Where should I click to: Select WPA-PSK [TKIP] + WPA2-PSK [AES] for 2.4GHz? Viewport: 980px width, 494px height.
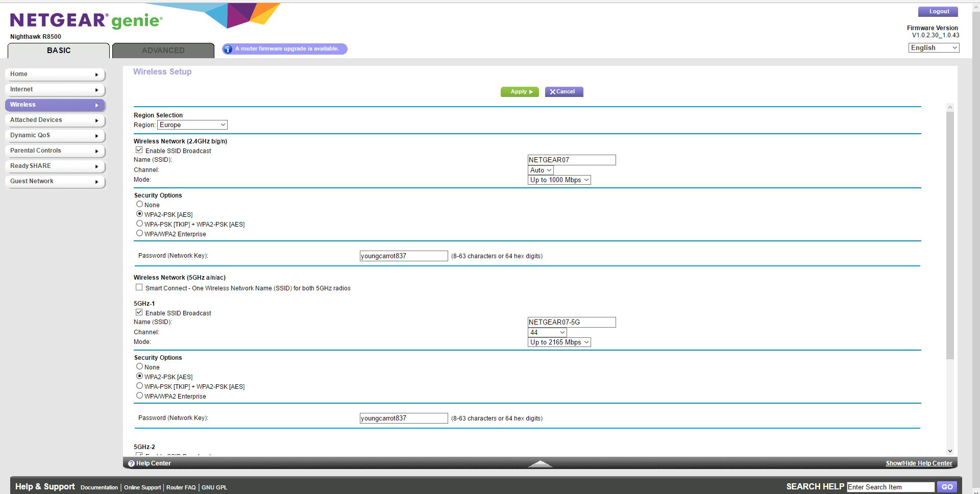(139, 224)
